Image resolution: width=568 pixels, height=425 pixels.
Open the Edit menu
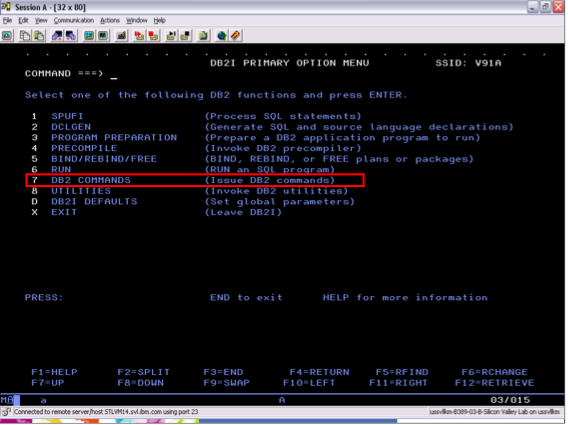pyautogui.click(x=23, y=20)
